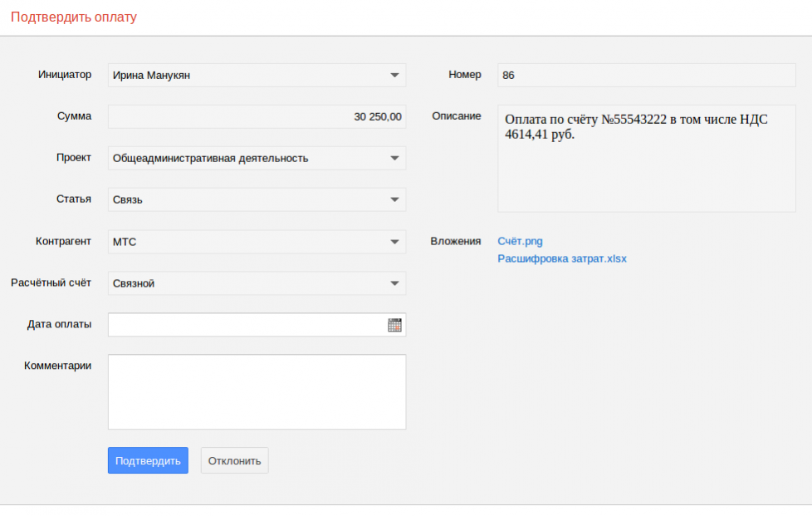The width and height of the screenshot is (812, 516).
Task: Download Расшифровка затрат.xlsx attachment
Action: [562, 258]
